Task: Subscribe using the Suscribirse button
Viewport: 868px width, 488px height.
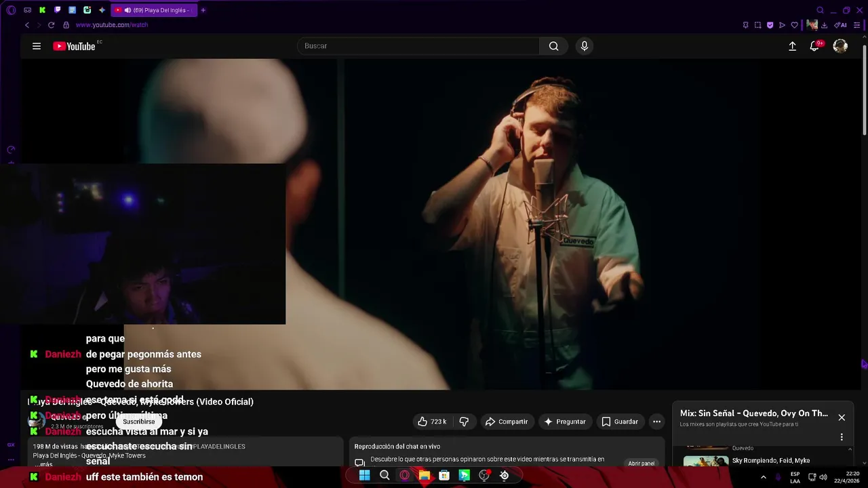Action: [x=139, y=422]
